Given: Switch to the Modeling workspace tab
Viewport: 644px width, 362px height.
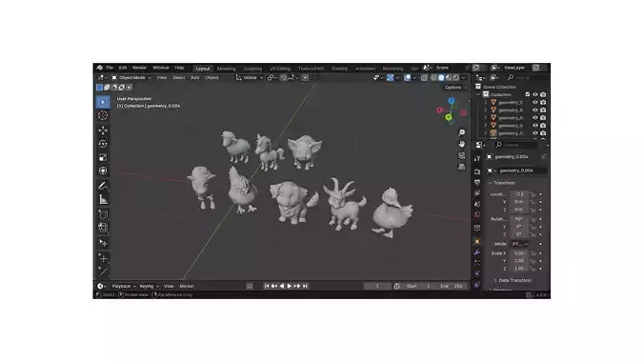Looking at the screenshot, I should [227, 69].
